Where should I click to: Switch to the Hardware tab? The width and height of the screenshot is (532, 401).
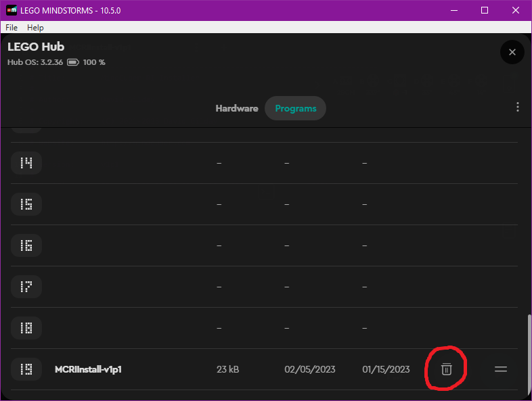[x=236, y=108]
